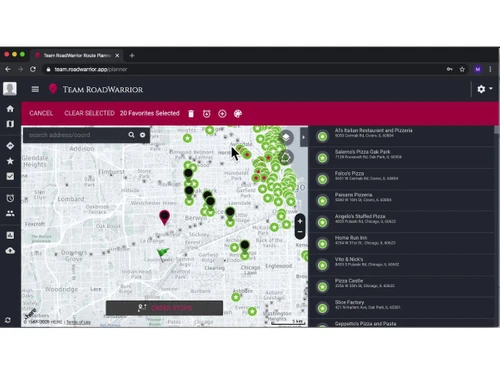Bookmark page with address bar star

(x=462, y=69)
